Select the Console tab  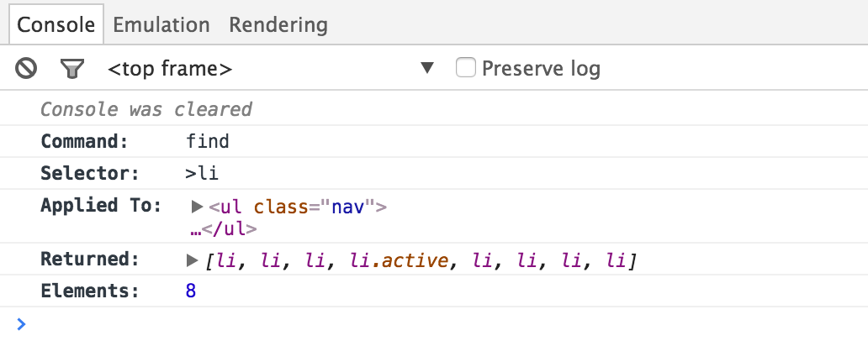(x=56, y=24)
